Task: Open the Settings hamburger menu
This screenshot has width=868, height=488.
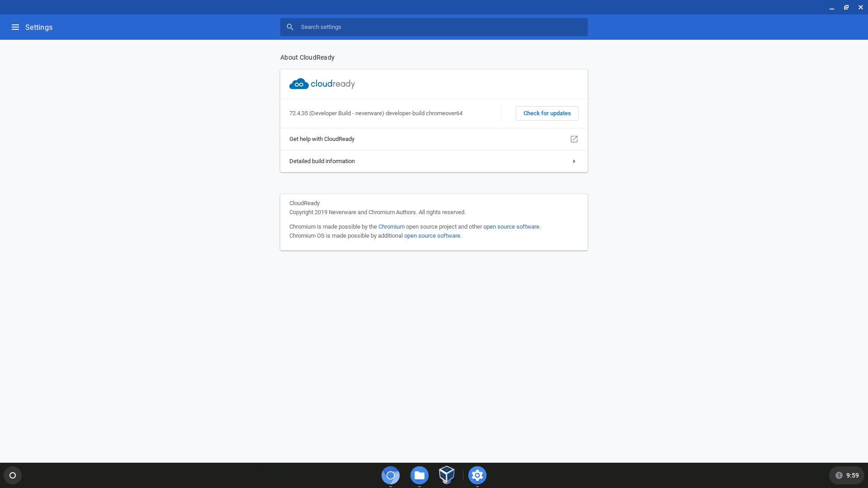Action: [15, 27]
